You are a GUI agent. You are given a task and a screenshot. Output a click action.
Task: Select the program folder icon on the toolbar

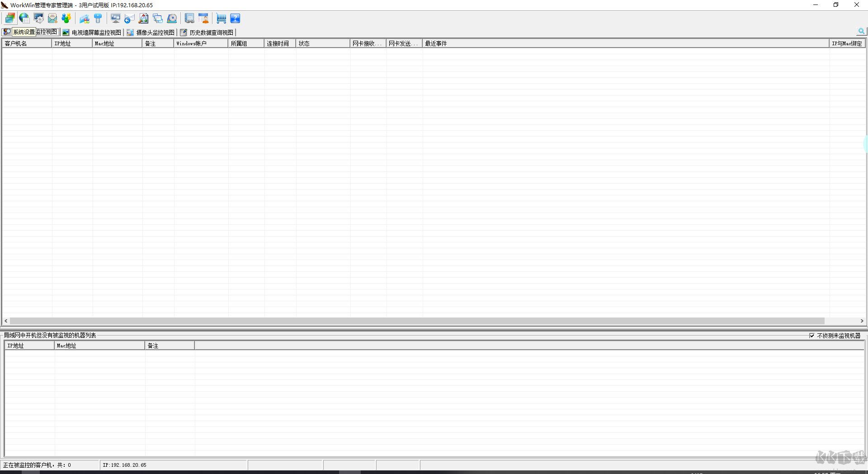coord(84,18)
